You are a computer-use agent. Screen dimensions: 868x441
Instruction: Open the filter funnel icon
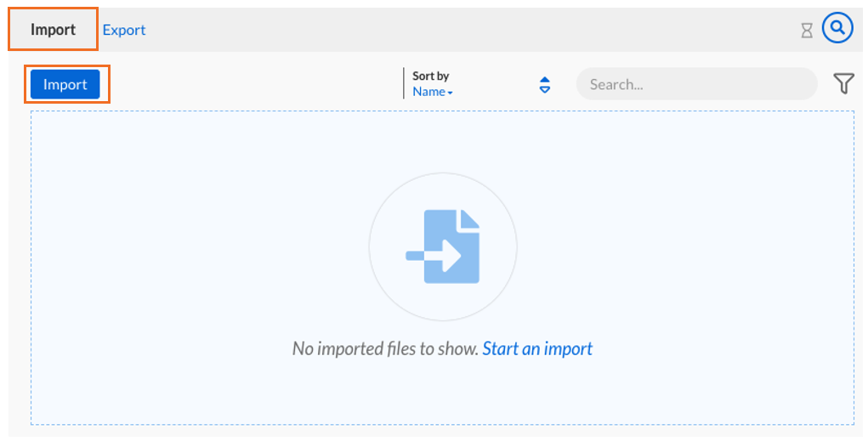[x=843, y=84]
